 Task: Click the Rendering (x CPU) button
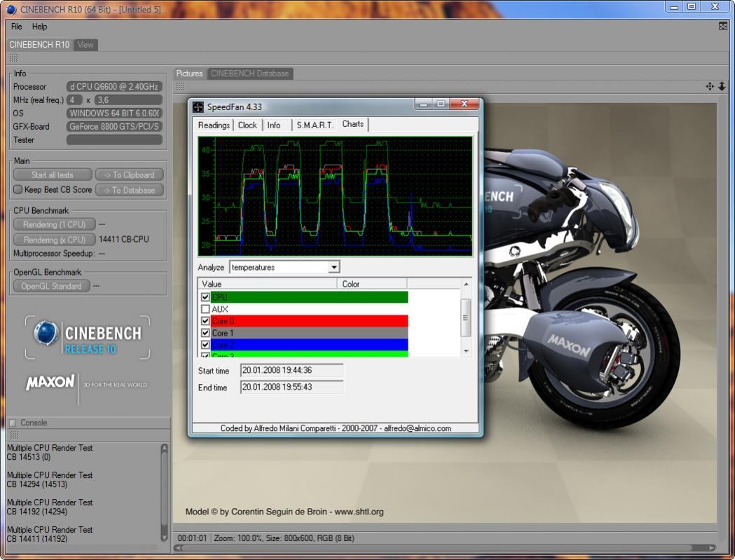coord(55,240)
